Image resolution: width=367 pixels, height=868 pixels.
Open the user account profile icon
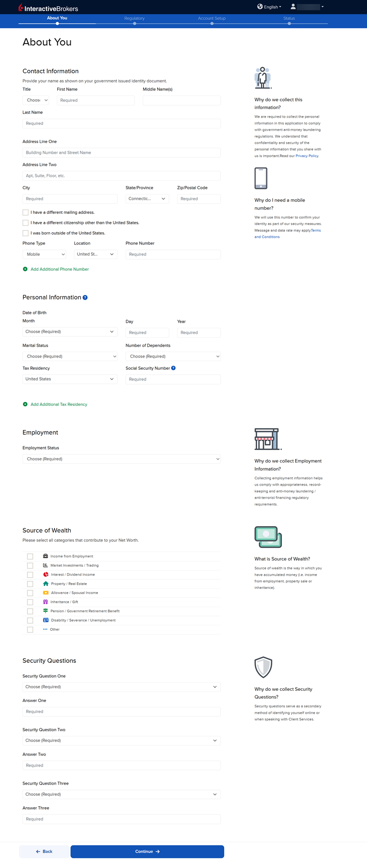[293, 7]
